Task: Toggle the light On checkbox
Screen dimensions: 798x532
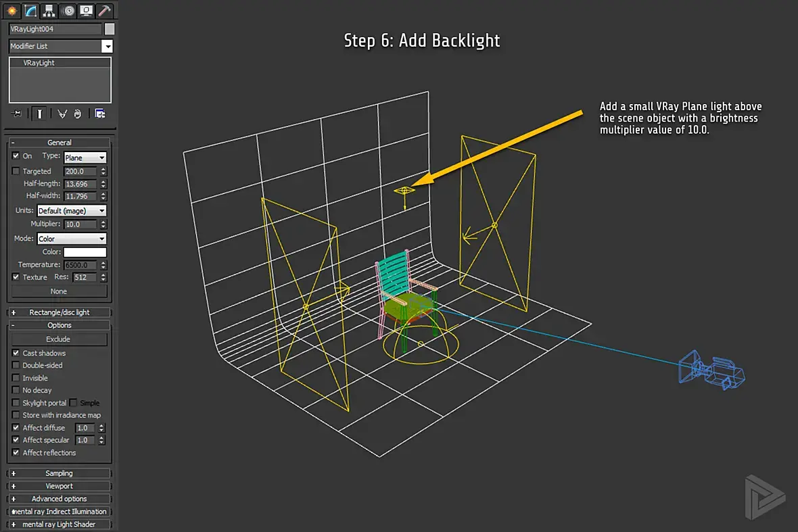Action: click(x=16, y=155)
